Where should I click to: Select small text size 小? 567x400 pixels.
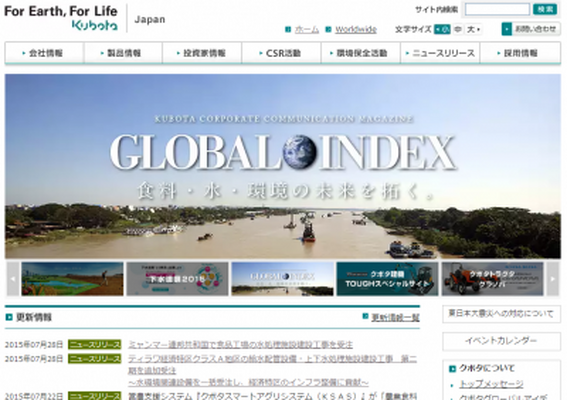point(442,29)
